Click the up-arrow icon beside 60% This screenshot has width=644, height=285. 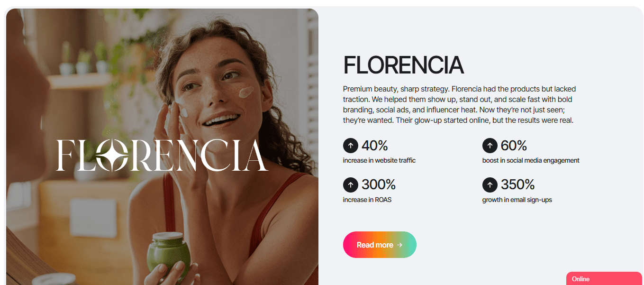490,146
